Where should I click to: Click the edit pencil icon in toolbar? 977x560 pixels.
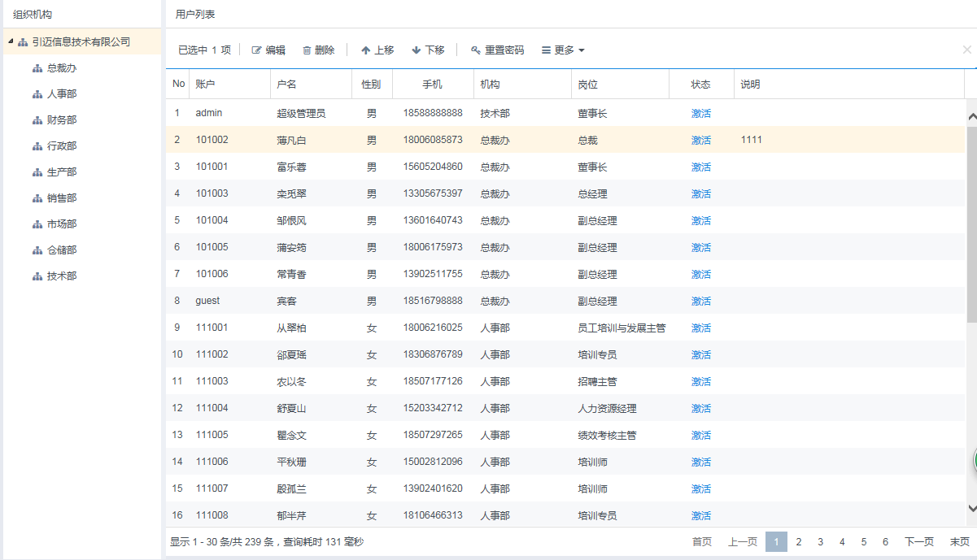(x=257, y=50)
